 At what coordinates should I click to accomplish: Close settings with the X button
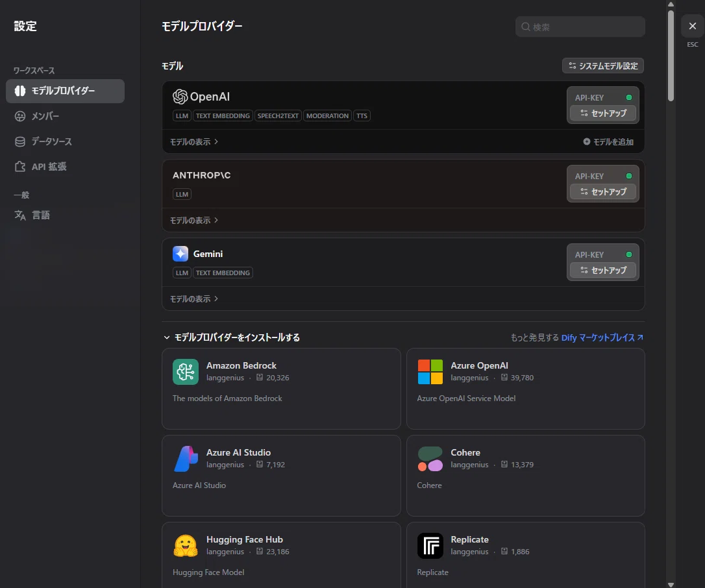tap(693, 26)
